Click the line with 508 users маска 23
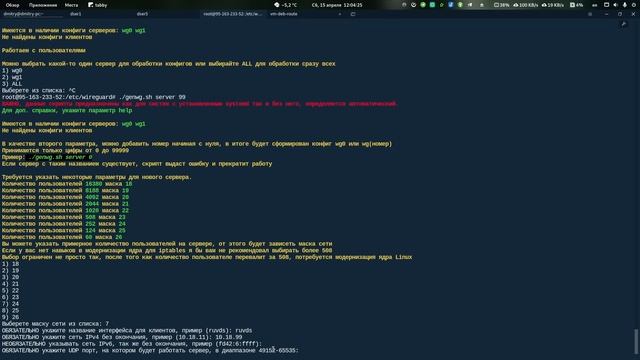Image resolution: width=640 pixels, height=360 pixels. point(64,217)
